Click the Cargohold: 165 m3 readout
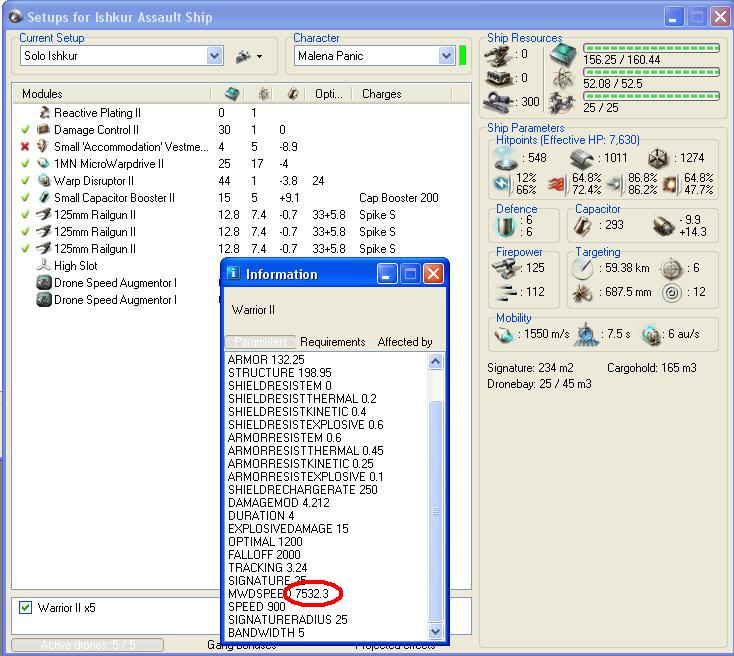The width and height of the screenshot is (734, 656). click(x=652, y=368)
